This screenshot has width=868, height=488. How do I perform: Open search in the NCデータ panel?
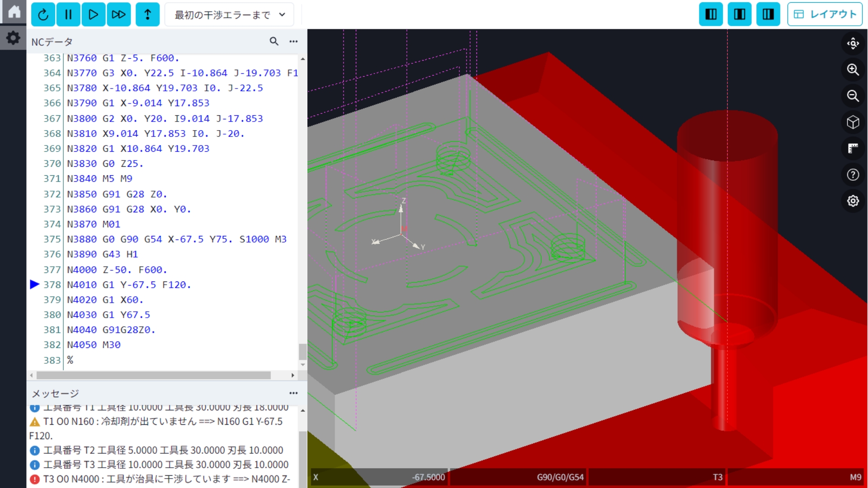point(274,41)
